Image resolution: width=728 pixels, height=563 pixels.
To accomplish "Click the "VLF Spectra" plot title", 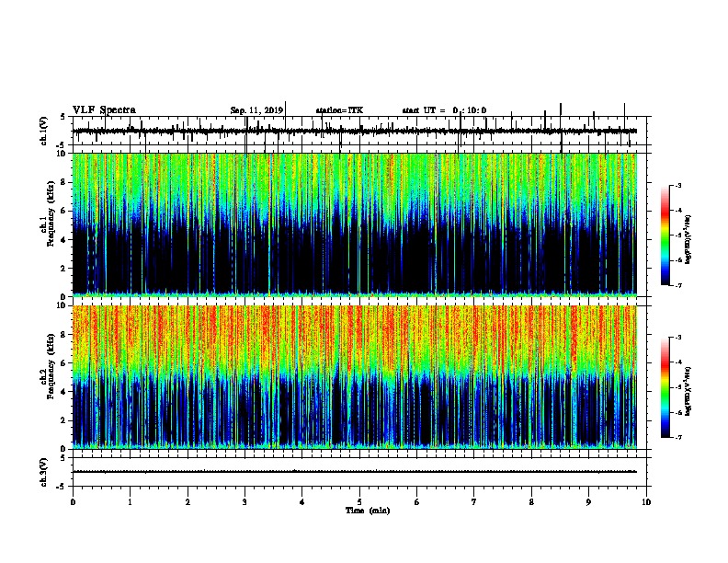I will point(104,110).
